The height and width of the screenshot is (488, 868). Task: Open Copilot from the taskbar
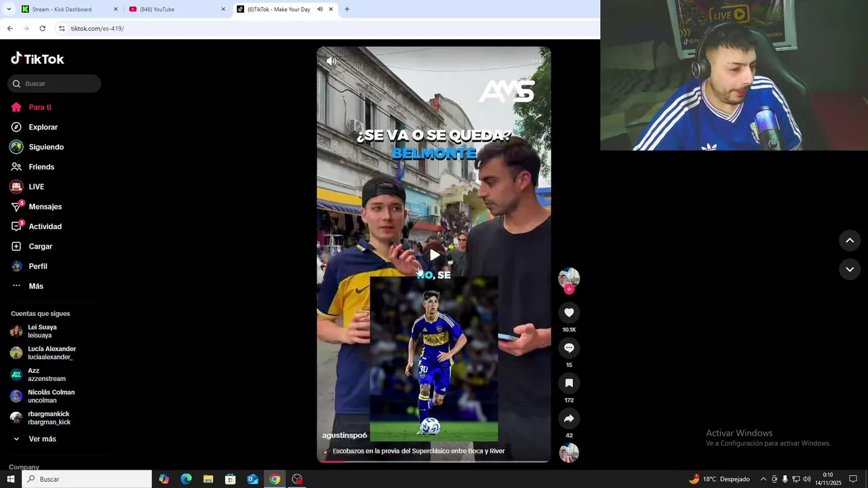point(164,479)
